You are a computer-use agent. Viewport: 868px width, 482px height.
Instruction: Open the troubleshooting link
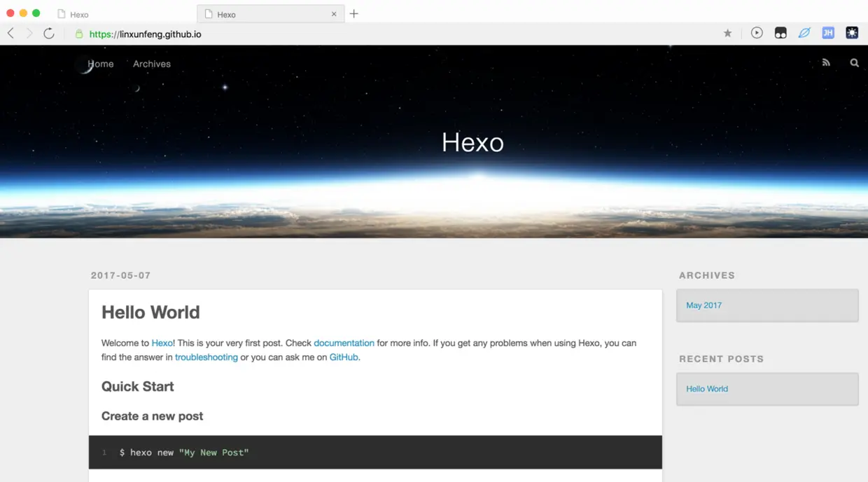click(206, 357)
